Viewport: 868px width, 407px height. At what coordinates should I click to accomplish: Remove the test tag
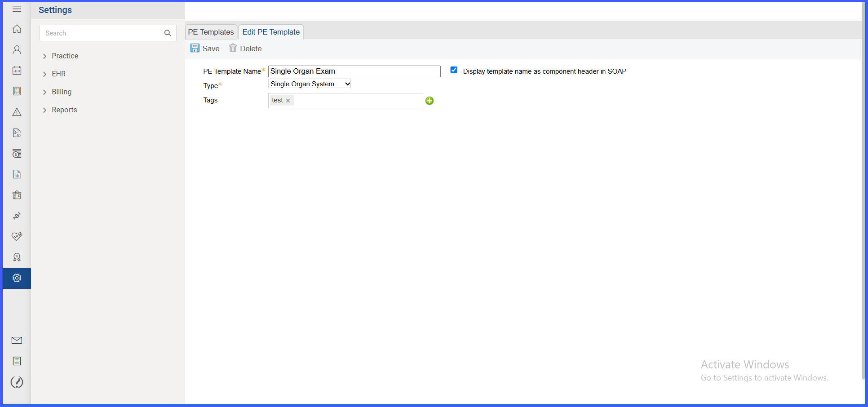(288, 101)
